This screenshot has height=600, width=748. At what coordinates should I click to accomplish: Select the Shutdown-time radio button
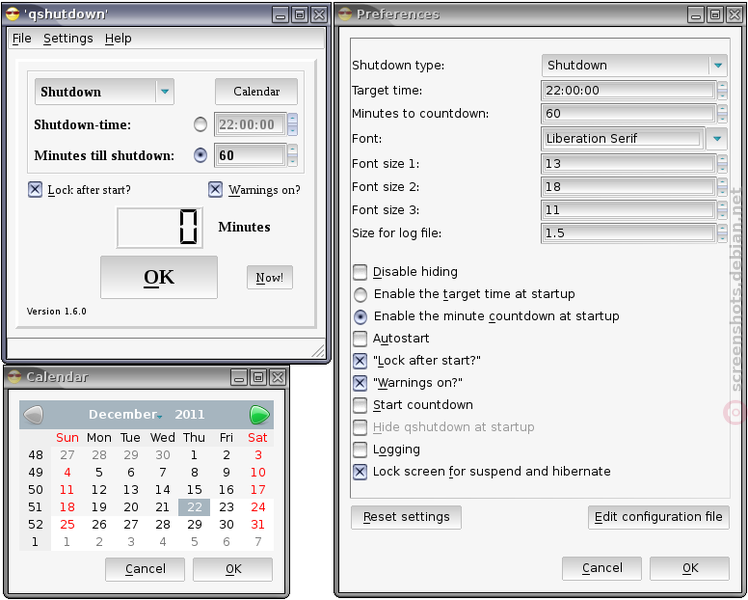point(200,124)
